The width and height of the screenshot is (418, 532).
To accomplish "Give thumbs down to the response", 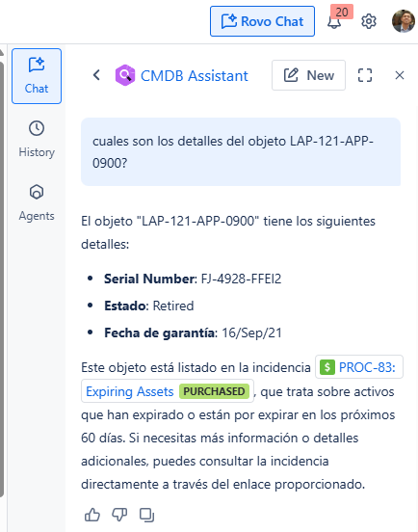I will pyautogui.click(x=119, y=515).
